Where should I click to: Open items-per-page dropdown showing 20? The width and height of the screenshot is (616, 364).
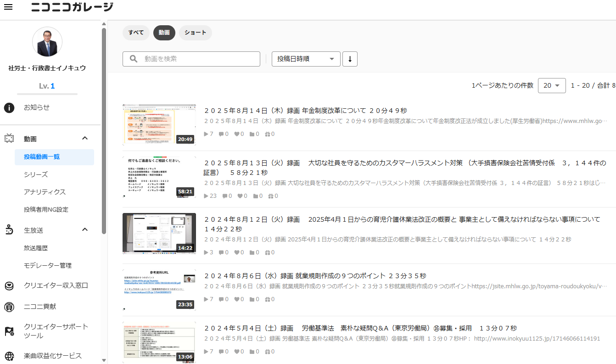(552, 85)
